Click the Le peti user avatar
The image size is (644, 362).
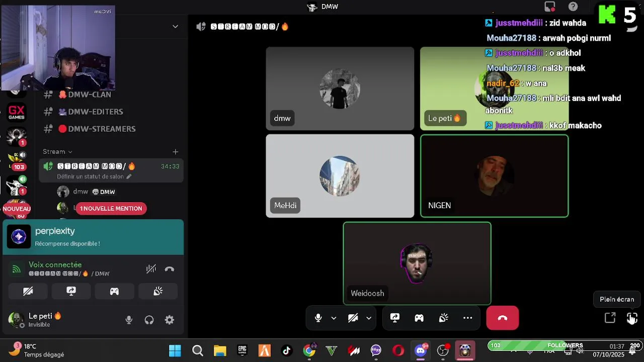[x=16, y=320]
